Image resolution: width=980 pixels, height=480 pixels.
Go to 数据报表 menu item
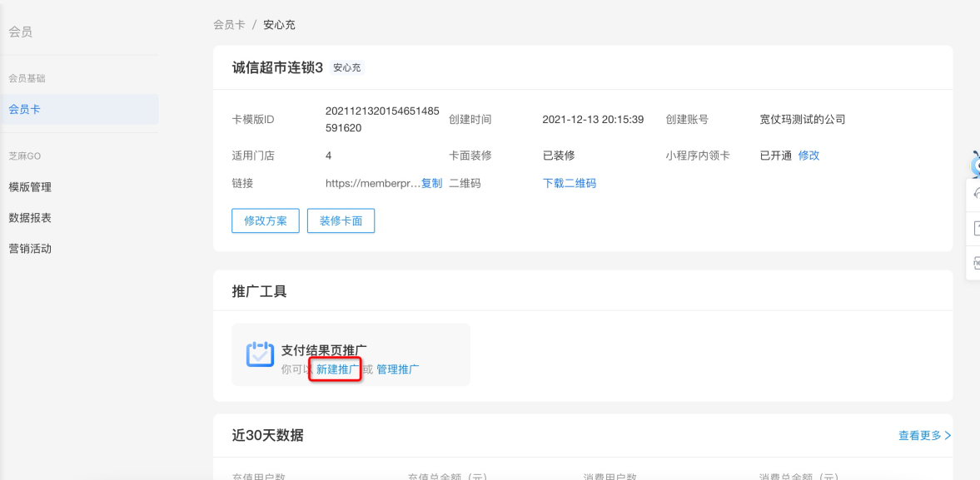point(30,217)
